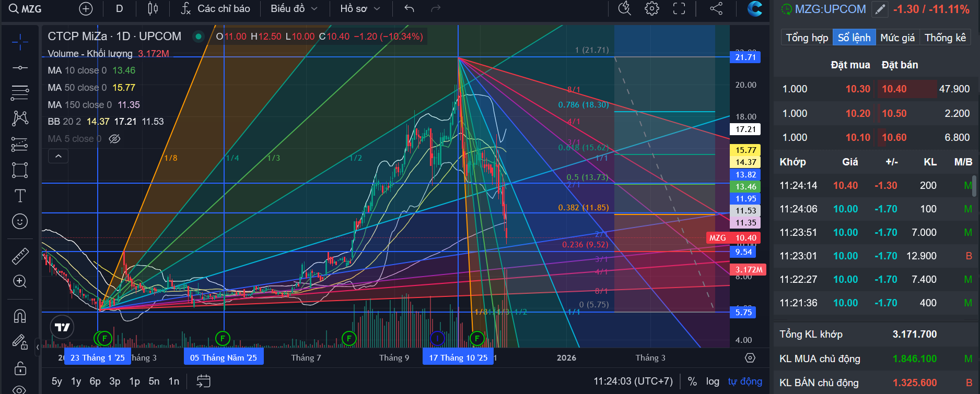
Task: Select the crosshair cursor tool
Action: [20, 42]
